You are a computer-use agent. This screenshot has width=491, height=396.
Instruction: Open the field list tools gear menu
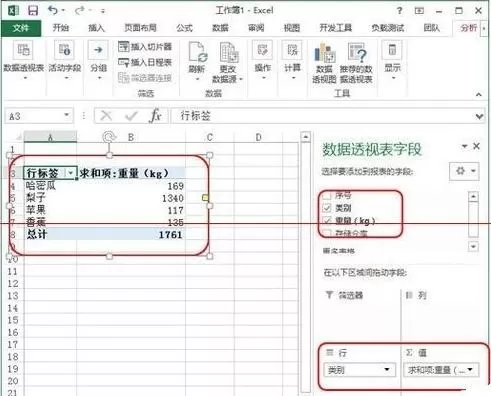coord(464,171)
